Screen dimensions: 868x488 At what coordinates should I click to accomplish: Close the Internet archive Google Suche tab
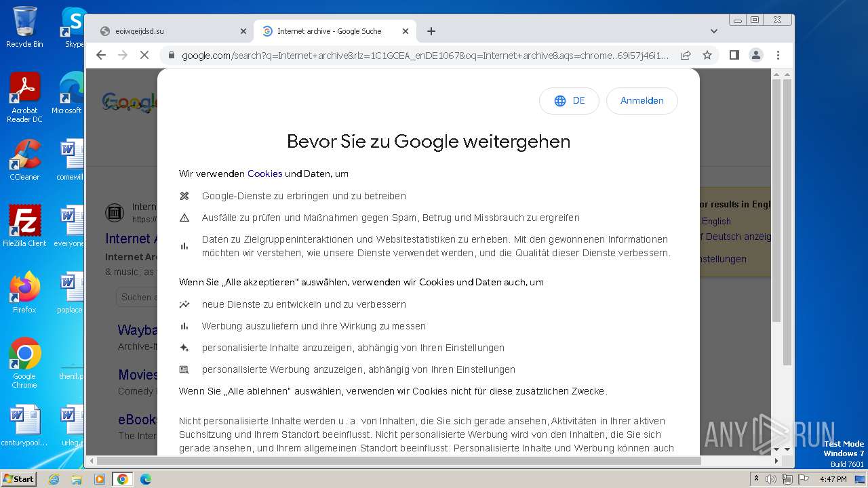(x=406, y=31)
